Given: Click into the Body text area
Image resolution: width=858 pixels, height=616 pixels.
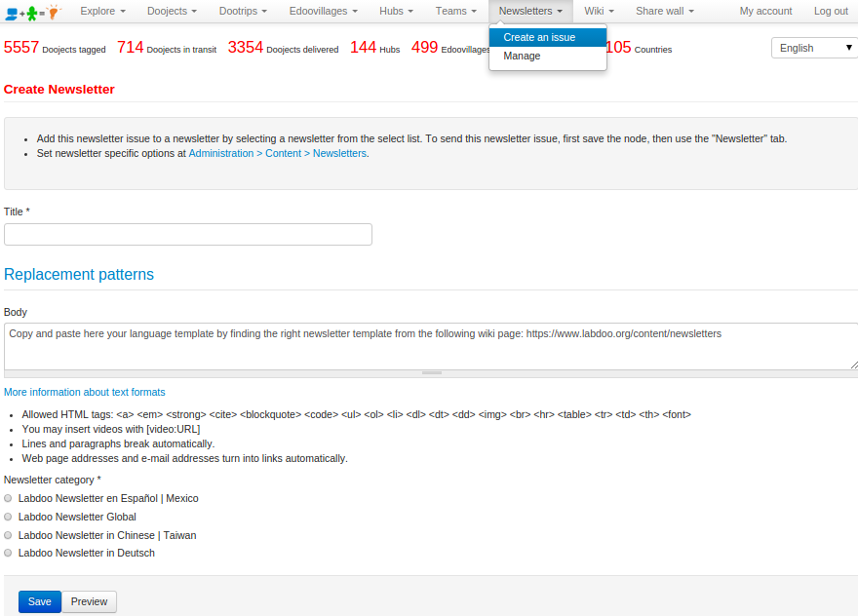Looking at the screenshot, I should coord(431,346).
